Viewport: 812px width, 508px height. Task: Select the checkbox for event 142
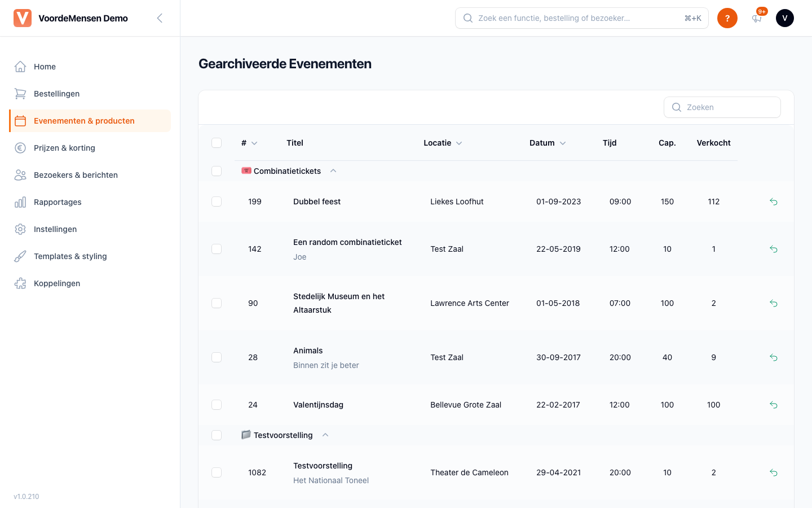pyautogui.click(x=217, y=249)
